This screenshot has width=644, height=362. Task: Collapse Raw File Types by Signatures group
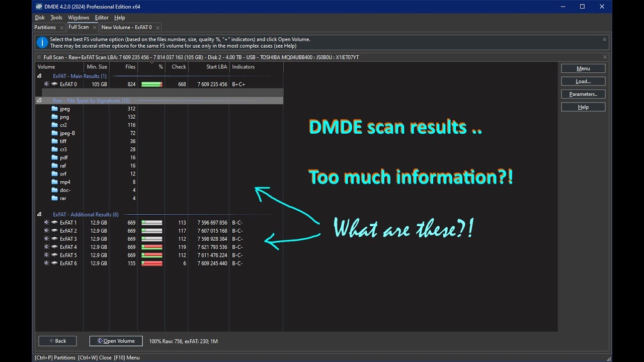[x=39, y=101]
